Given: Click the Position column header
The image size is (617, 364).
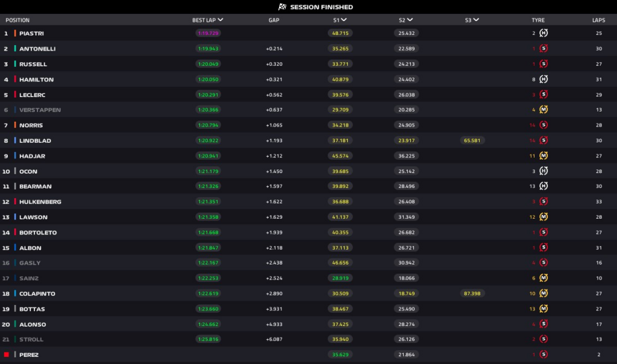Looking at the screenshot, I should click(x=17, y=20).
